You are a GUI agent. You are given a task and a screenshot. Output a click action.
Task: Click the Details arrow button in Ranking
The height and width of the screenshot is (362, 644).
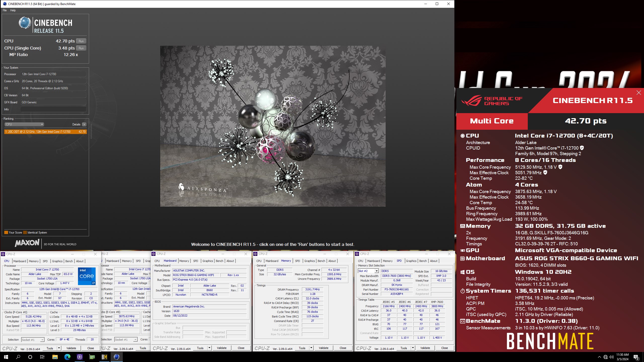pos(84,124)
